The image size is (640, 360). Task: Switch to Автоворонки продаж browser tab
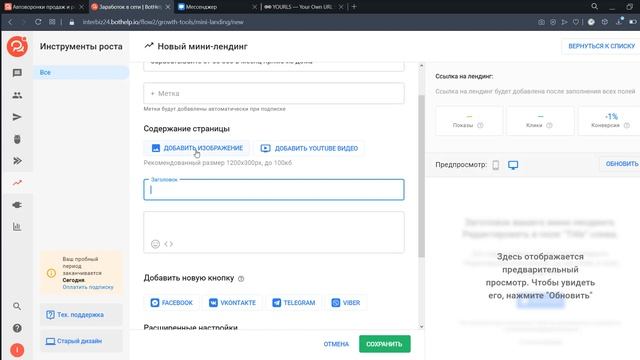point(44,7)
